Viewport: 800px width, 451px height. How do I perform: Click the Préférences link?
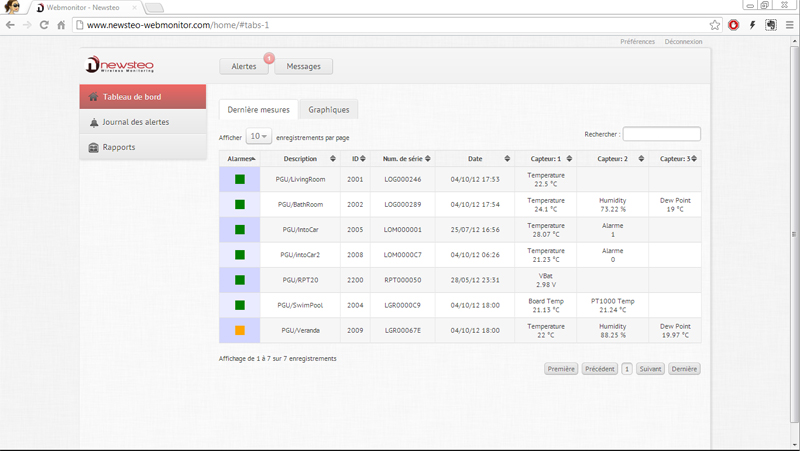tap(637, 41)
